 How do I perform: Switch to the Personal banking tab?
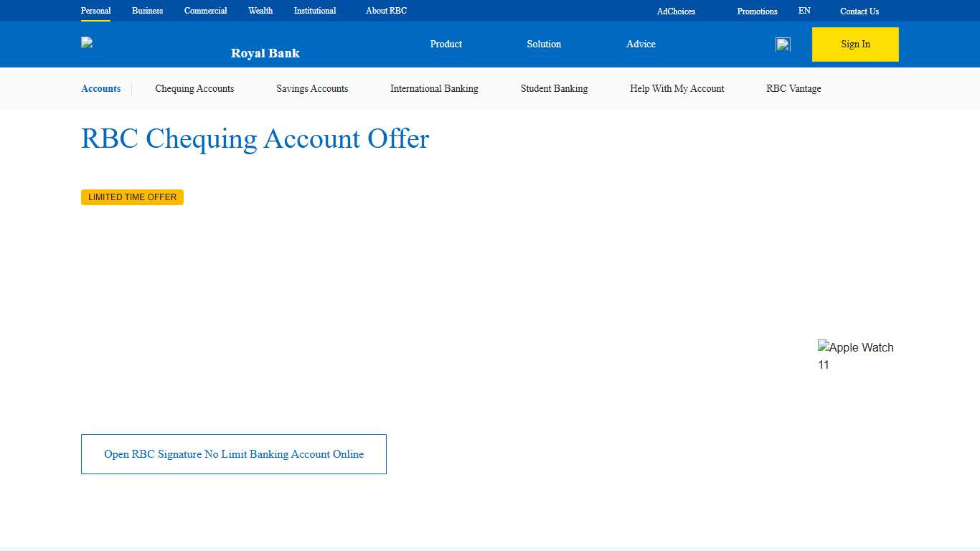click(x=95, y=11)
